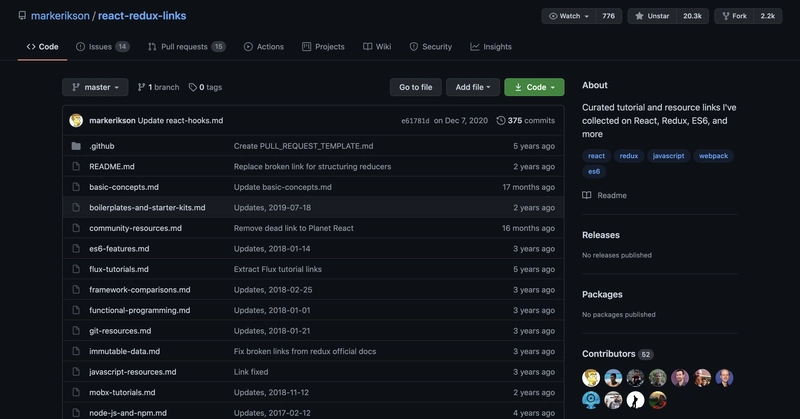The width and height of the screenshot is (800, 419).
Task: Open the Watch notifications dropdown
Action: pyautogui.click(x=569, y=16)
